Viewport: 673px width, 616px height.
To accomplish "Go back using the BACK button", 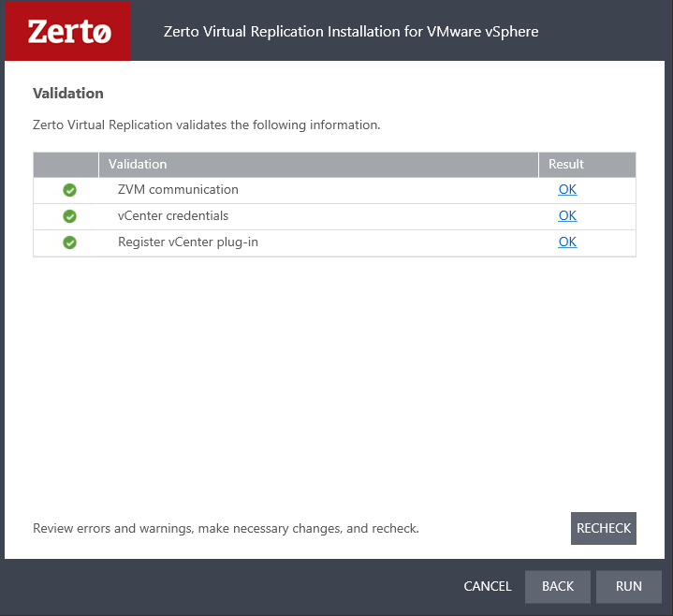I will (558, 586).
